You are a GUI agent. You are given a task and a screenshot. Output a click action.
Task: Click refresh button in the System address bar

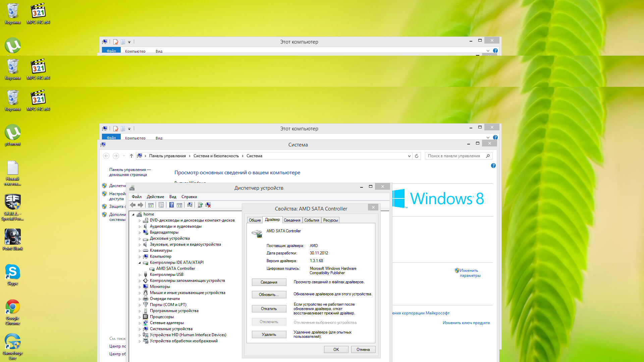pyautogui.click(x=417, y=156)
